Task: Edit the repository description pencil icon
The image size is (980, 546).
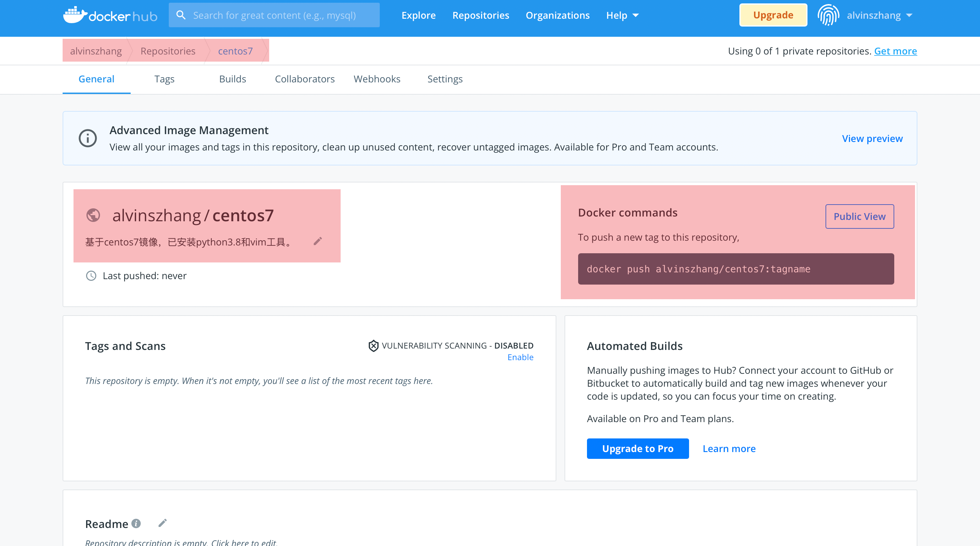Action: click(318, 241)
